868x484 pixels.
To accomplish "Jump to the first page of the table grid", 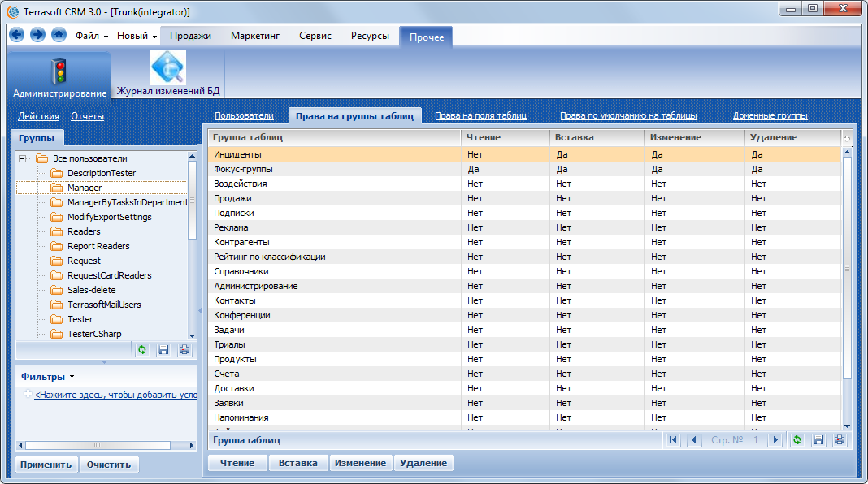I will [673, 440].
